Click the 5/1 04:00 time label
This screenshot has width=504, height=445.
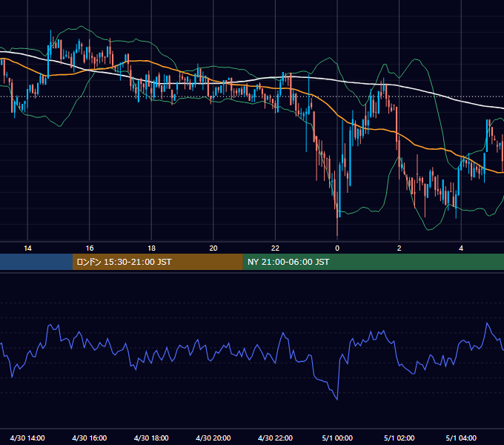461,438
